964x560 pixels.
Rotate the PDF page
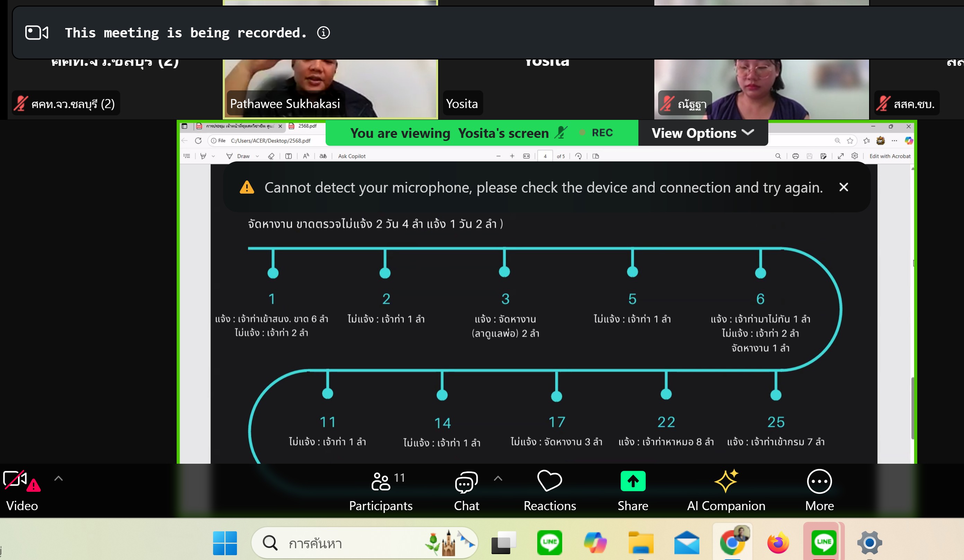578,156
